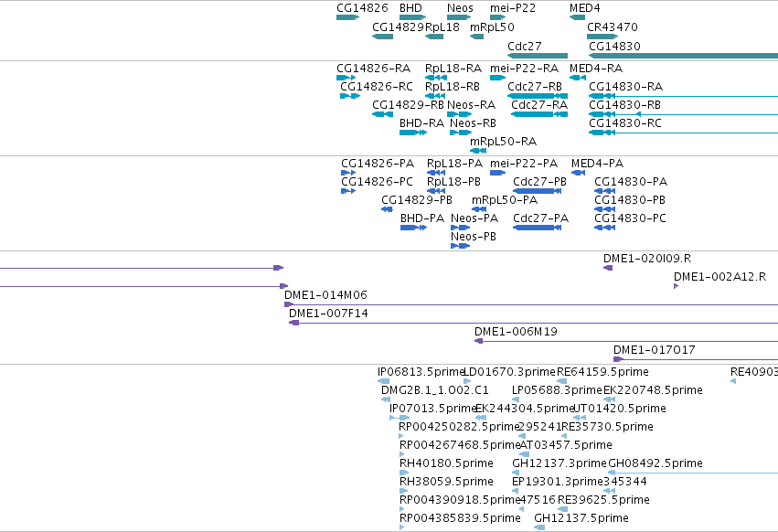Select transcript CG14830-RC
778x532 pixels.
click(x=683, y=133)
